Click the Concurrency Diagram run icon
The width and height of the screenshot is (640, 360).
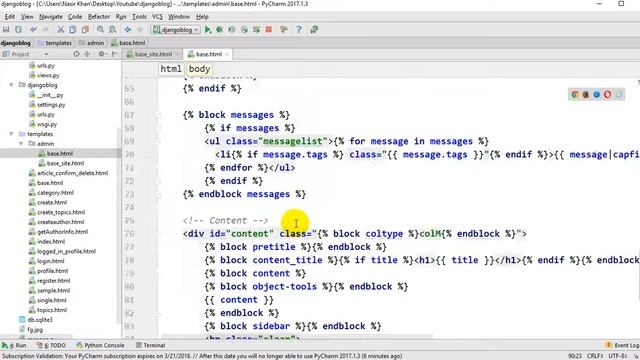[256, 29]
